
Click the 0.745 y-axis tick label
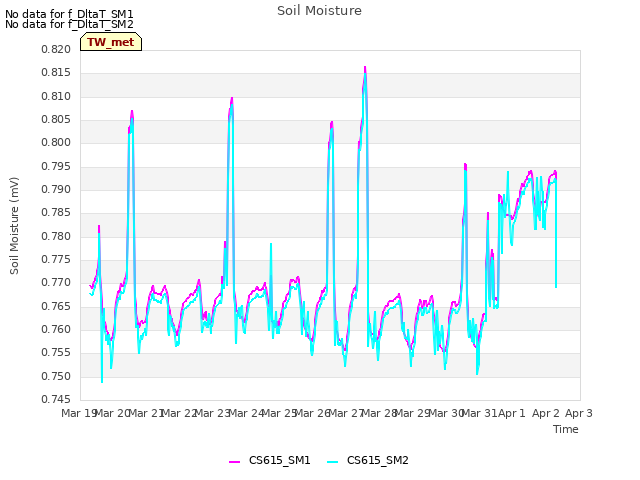(56, 399)
